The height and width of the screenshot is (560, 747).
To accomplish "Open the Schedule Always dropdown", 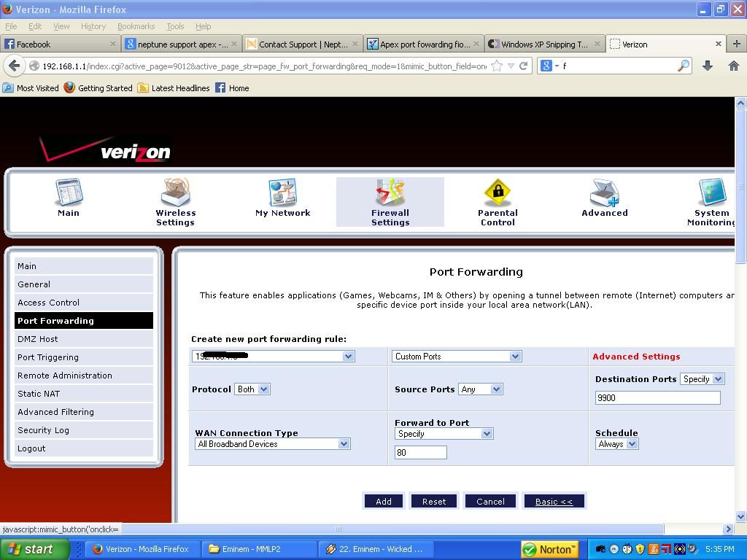I will point(617,444).
